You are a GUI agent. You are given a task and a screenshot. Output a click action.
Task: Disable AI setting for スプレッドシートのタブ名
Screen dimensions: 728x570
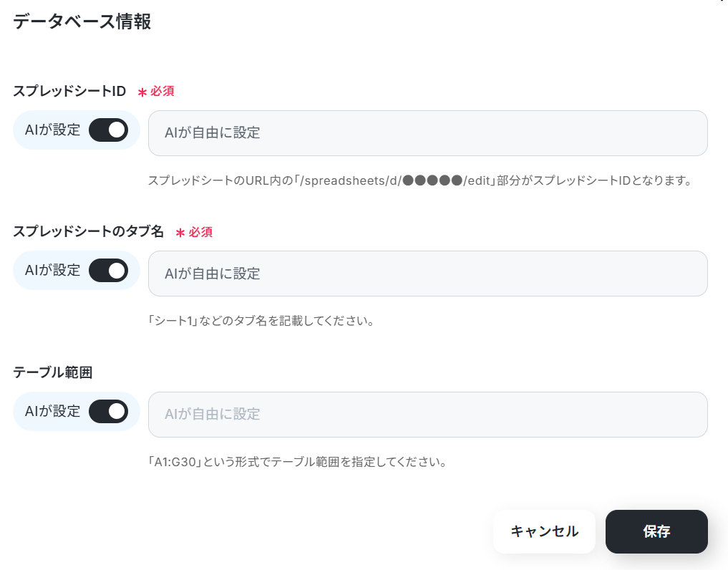(x=108, y=271)
